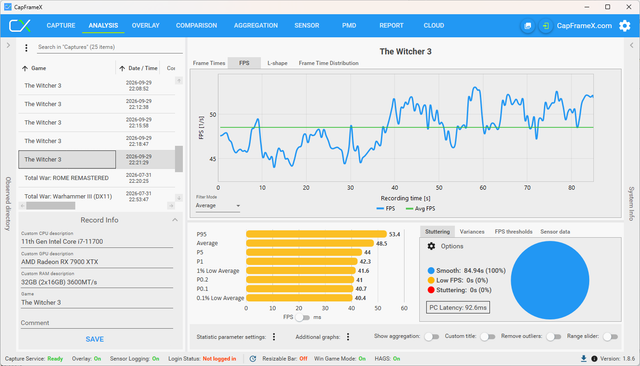Image resolution: width=640 pixels, height=366 pixels.
Task: Open Statistic parameter settings menu
Action: tap(274, 337)
